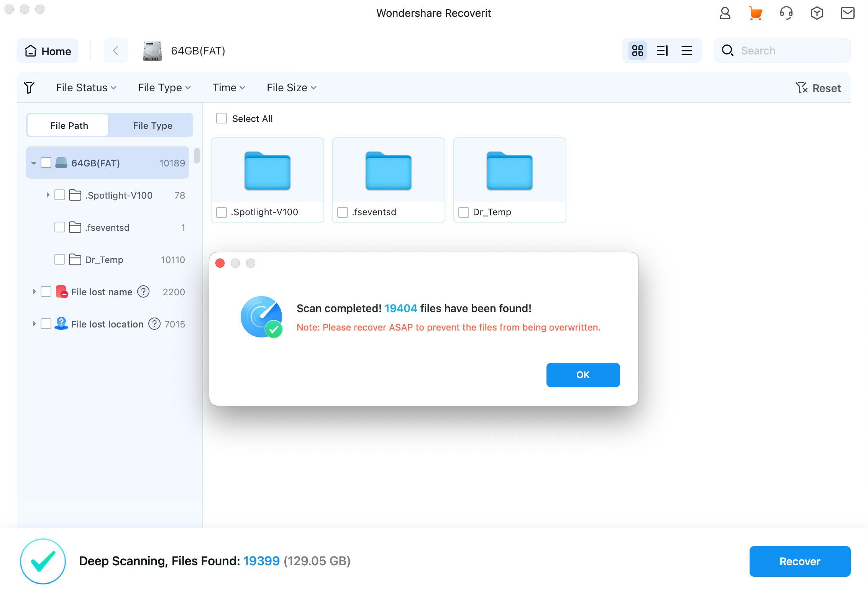868x594 pixels.
Task: Check .Spotlight-V100 card checkbox
Action: coord(222,212)
